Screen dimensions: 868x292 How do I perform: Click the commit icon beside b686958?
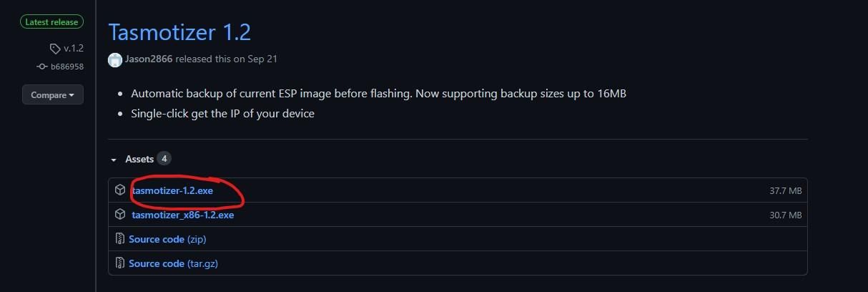pos(42,67)
